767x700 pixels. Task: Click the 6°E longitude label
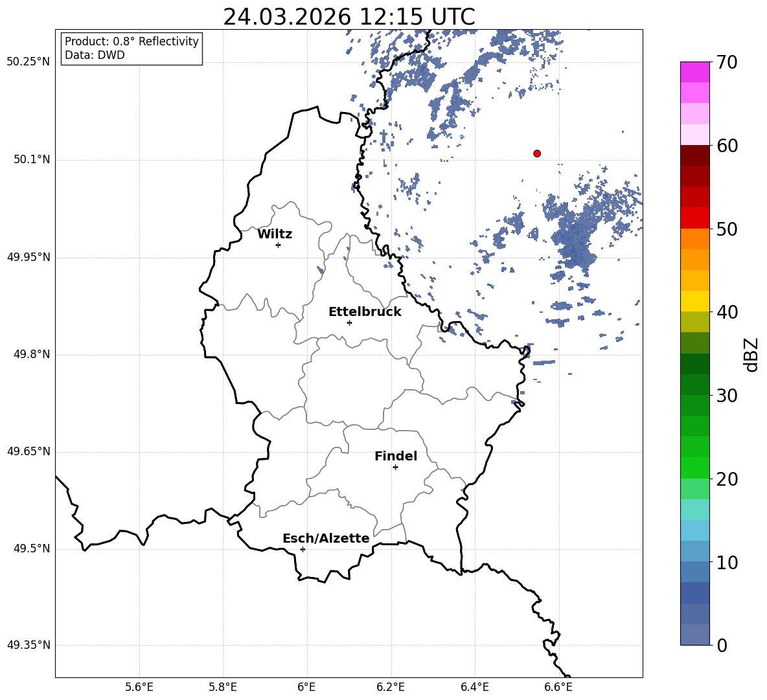[x=306, y=687]
